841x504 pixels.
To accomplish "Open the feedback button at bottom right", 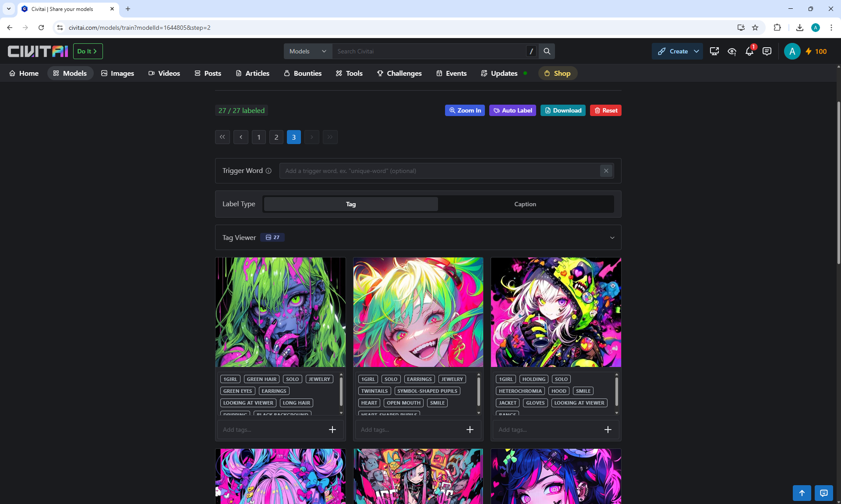I will point(823,493).
